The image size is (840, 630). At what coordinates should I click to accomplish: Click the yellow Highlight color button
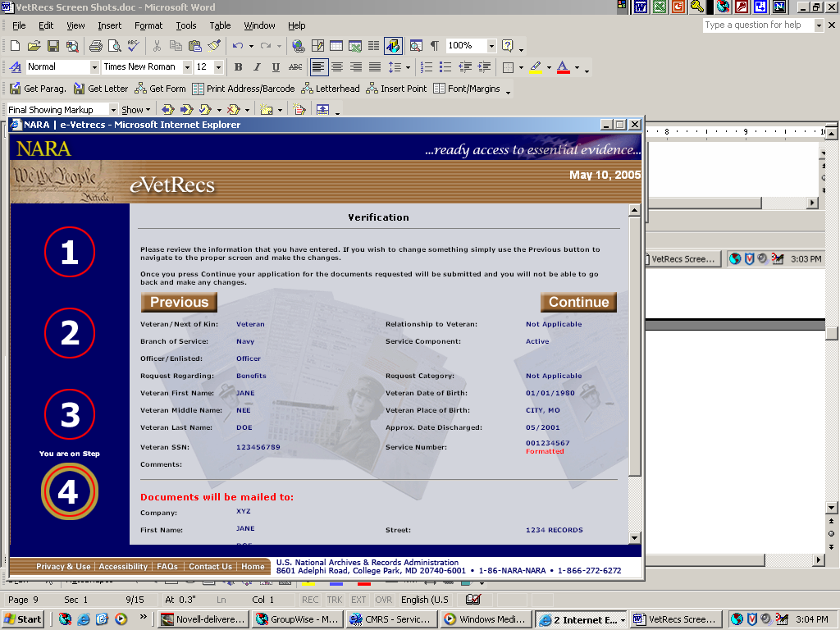535,67
